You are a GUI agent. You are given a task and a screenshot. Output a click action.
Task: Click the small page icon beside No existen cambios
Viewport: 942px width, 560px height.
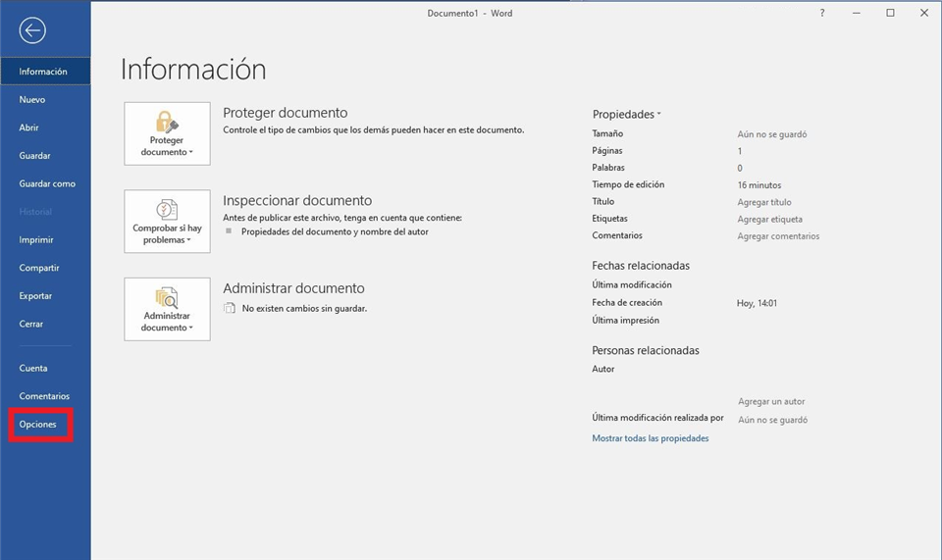click(x=230, y=308)
